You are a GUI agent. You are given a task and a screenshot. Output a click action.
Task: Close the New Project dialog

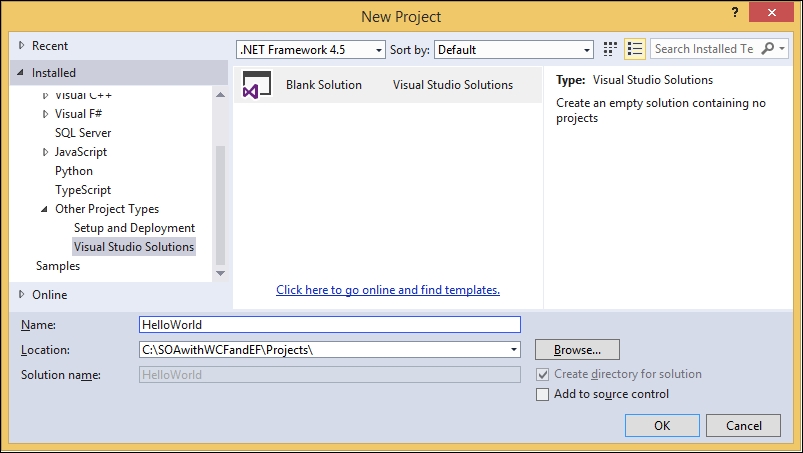(x=771, y=12)
